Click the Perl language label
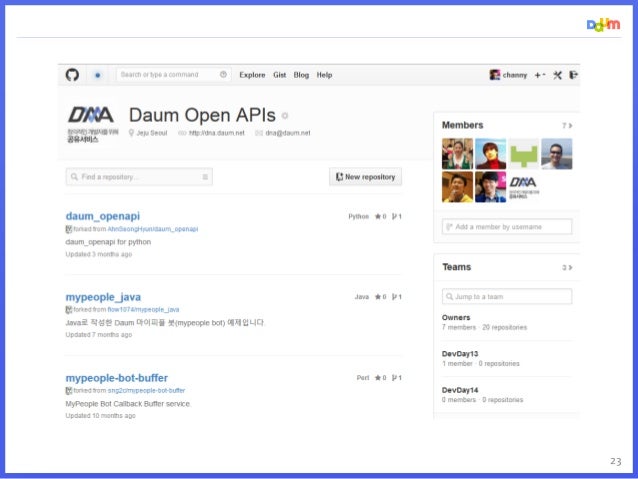638x479 pixels. [x=363, y=378]
